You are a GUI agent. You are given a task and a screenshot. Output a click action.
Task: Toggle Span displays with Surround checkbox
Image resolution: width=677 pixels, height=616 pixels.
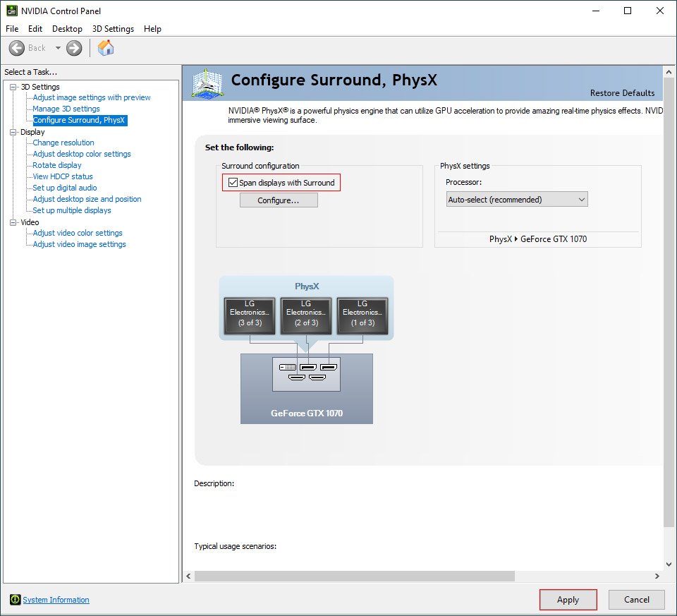pos(233,183)
